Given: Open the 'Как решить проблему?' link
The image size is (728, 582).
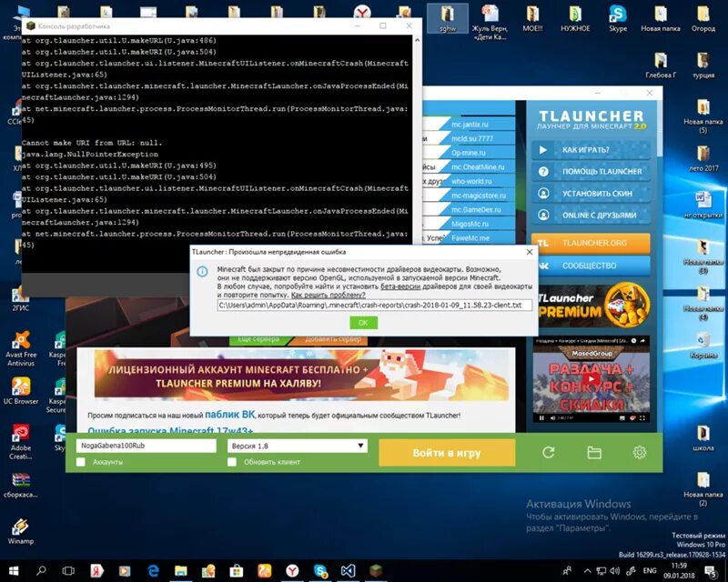Looking at the screenshot, I should (x=329, y=295).
